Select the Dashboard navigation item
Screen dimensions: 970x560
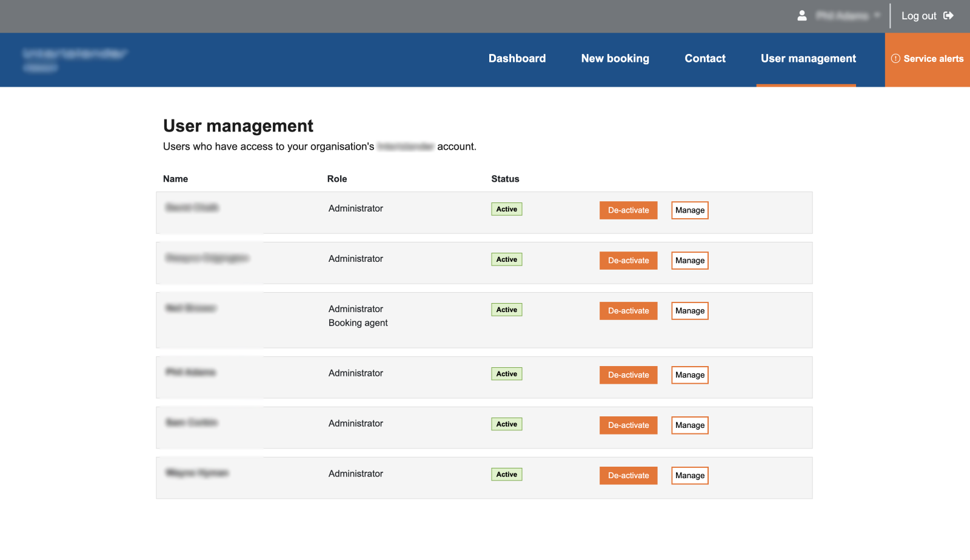point(517,58)
